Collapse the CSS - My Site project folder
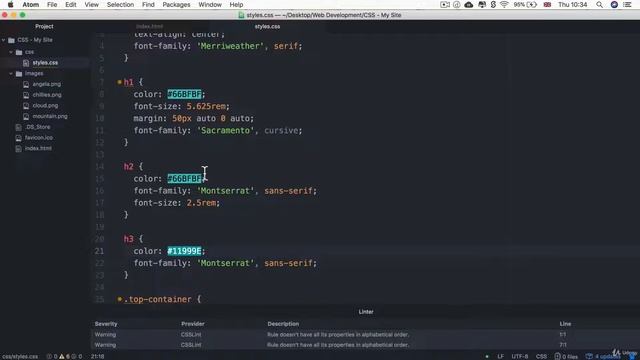The image size is (640, 360). pos(4,40)
